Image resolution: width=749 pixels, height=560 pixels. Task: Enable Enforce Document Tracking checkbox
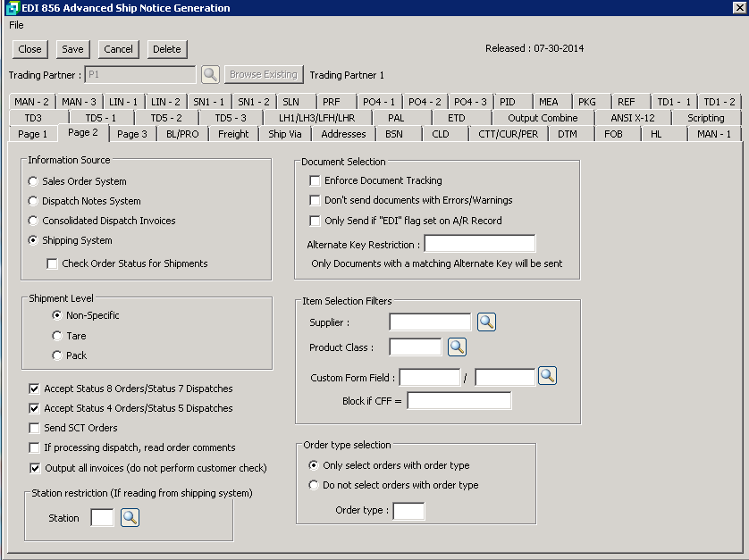tap(315, 180)
